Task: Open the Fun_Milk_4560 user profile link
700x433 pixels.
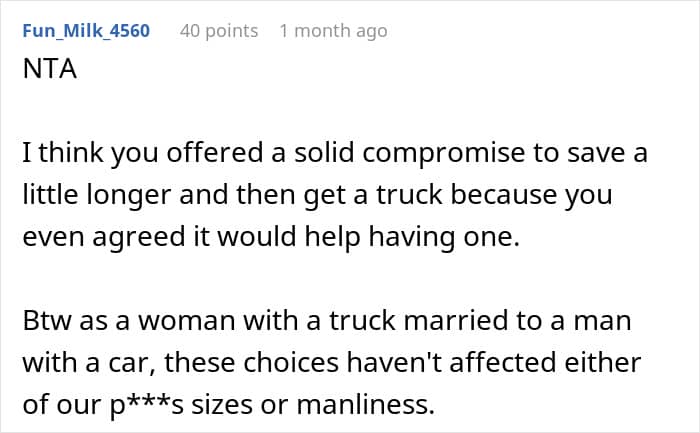Action: point(86,31)
